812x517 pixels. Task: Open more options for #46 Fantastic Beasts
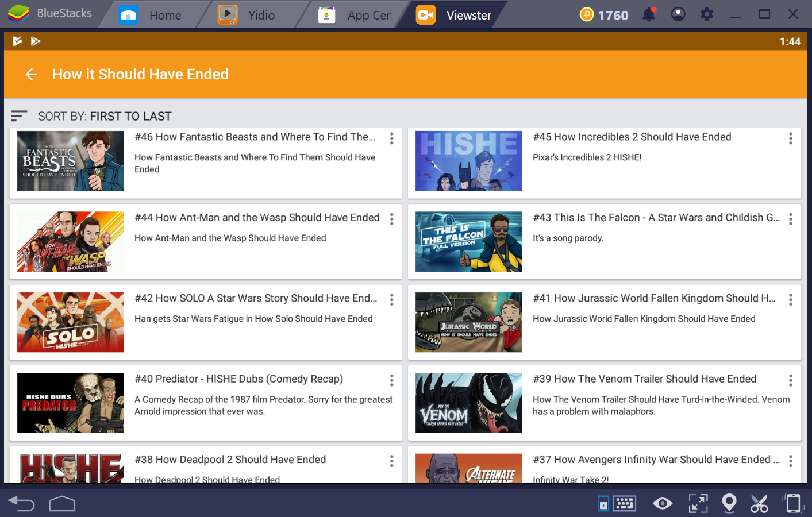coord(392,138)
